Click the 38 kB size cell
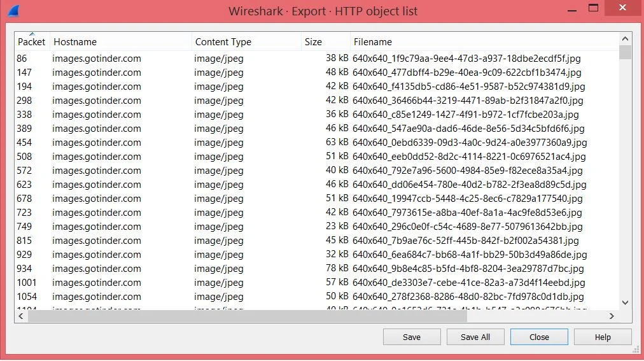644x361 pixels. point(337,59)
